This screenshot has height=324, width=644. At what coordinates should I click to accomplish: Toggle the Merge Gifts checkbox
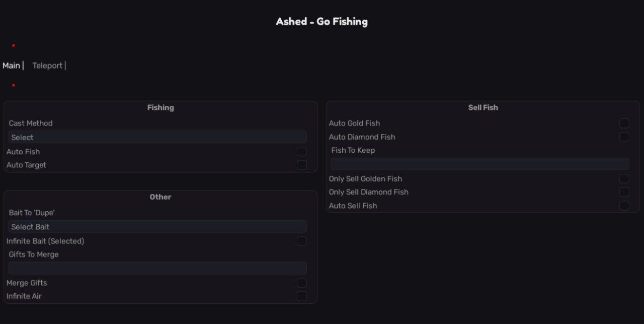point(301,283)
